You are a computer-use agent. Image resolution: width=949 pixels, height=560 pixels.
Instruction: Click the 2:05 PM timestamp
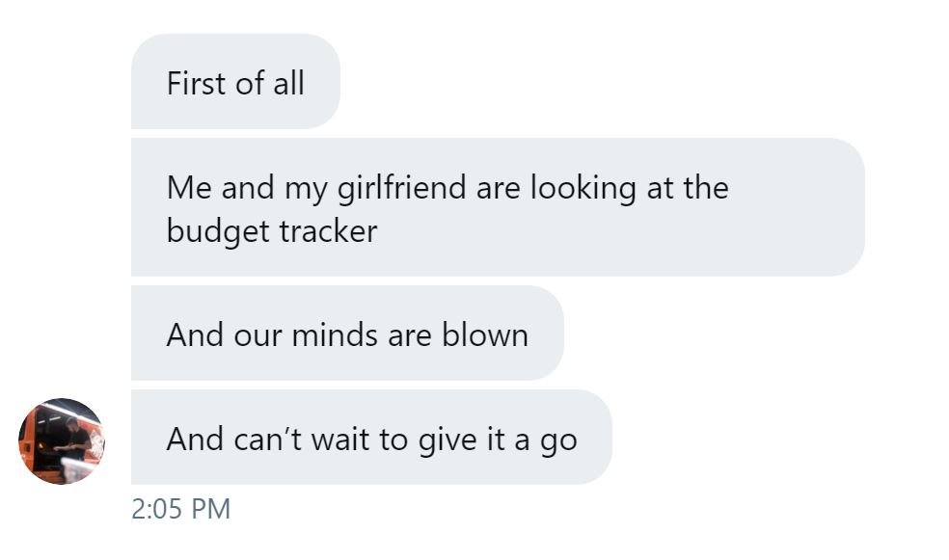tap(180, 509)
